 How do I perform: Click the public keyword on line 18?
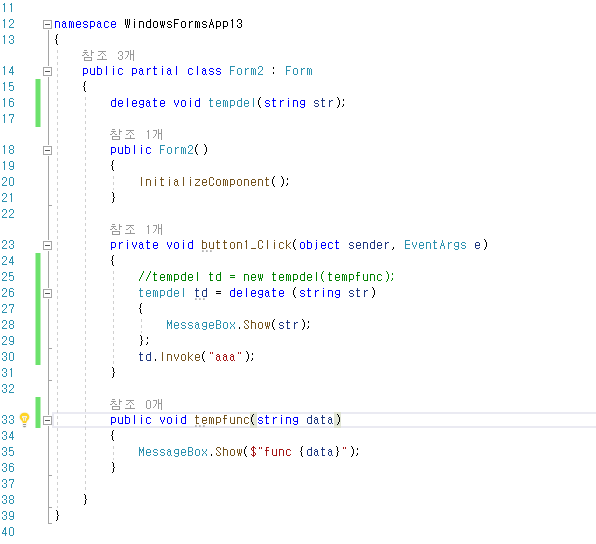(131, 150)
